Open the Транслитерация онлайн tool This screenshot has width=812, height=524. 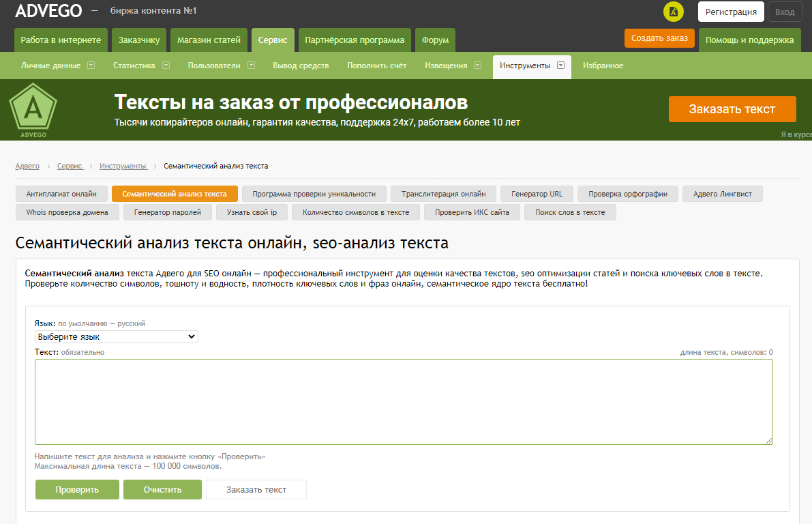pos(443,194)
